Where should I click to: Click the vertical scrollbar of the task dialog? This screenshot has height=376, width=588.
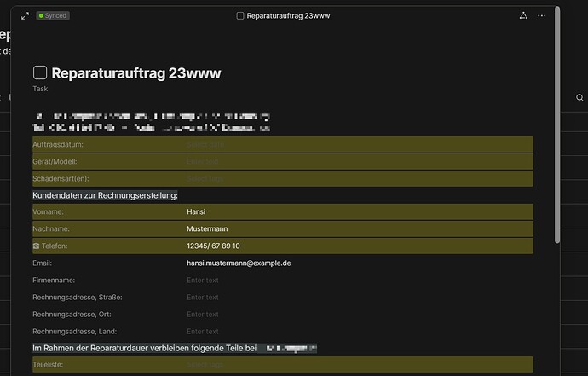pos(557,125)
